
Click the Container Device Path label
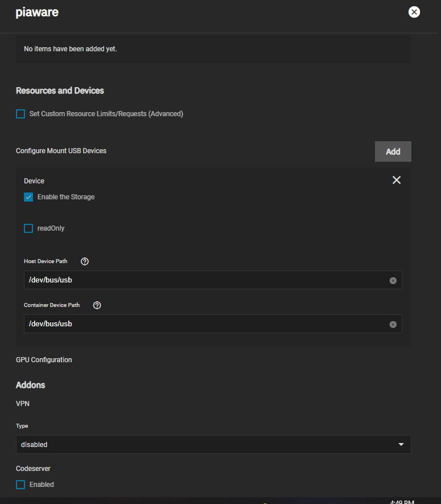pyautogui.click(x=52, y=305)
